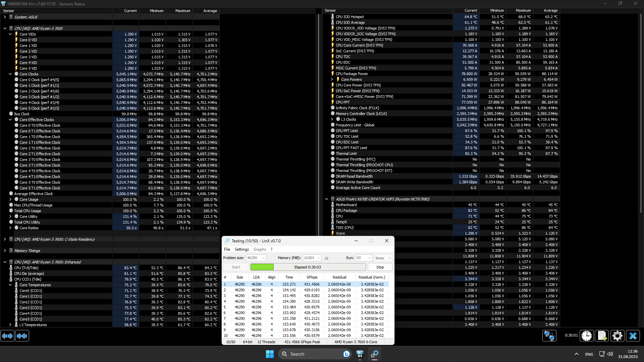Screen dimensions: 644x362
Task: Close sensors with the blue X icon
Action: [x=633, y=336]
